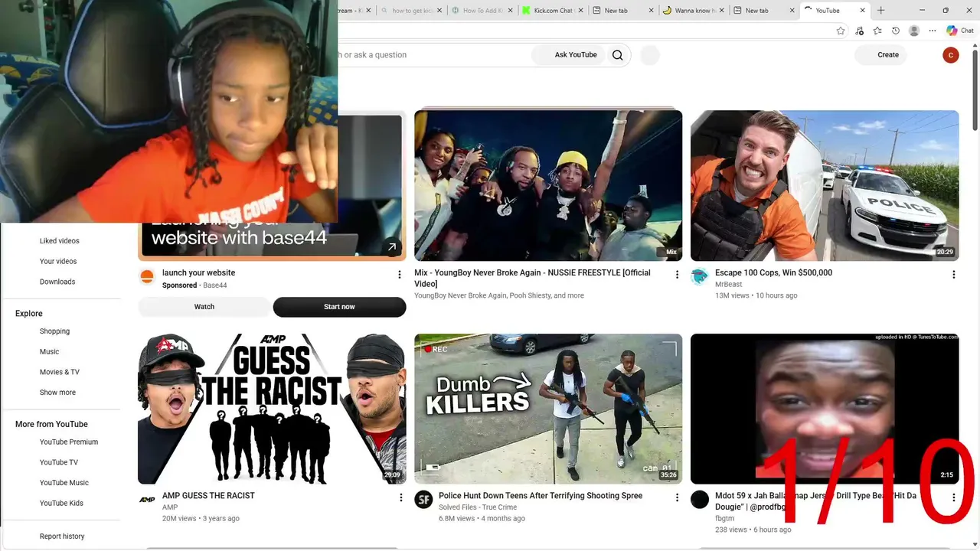Open options menu for NUSSIE FREESTYLE mix

[x=677, y=275]
